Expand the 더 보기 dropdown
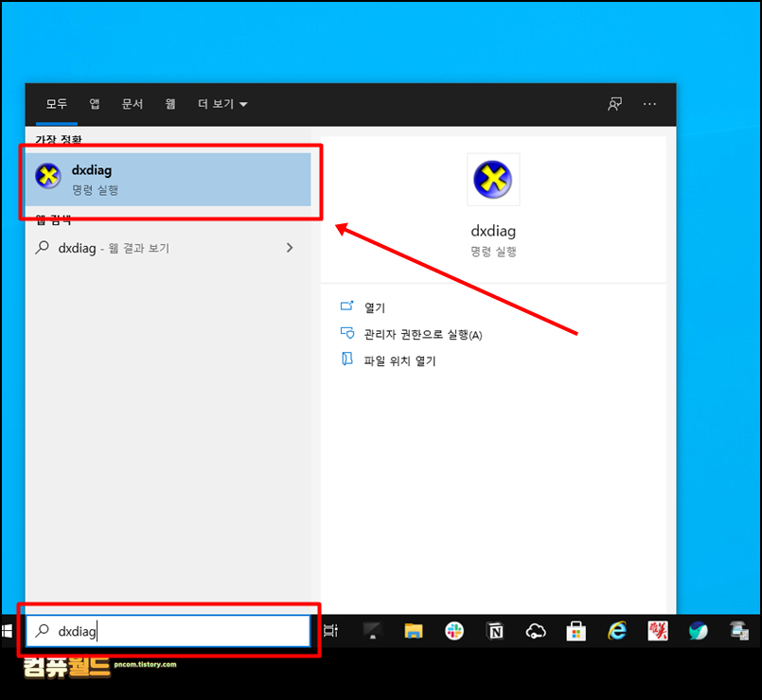The image size is (762, 700). click(222, 103)
